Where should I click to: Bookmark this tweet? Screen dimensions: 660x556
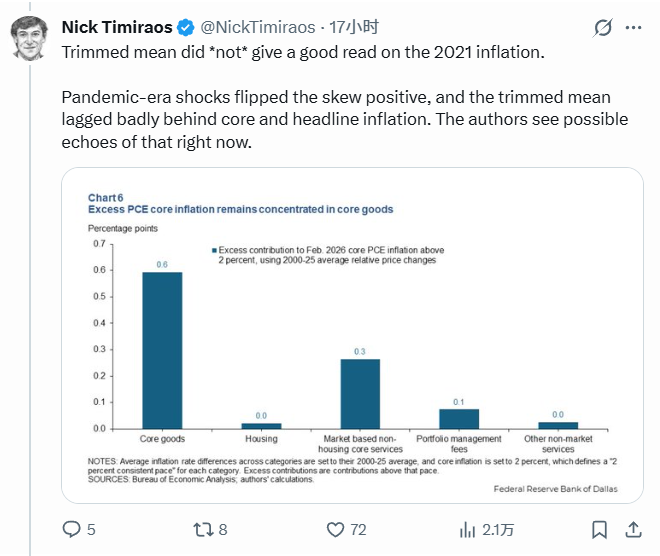(x=599, y=529)
